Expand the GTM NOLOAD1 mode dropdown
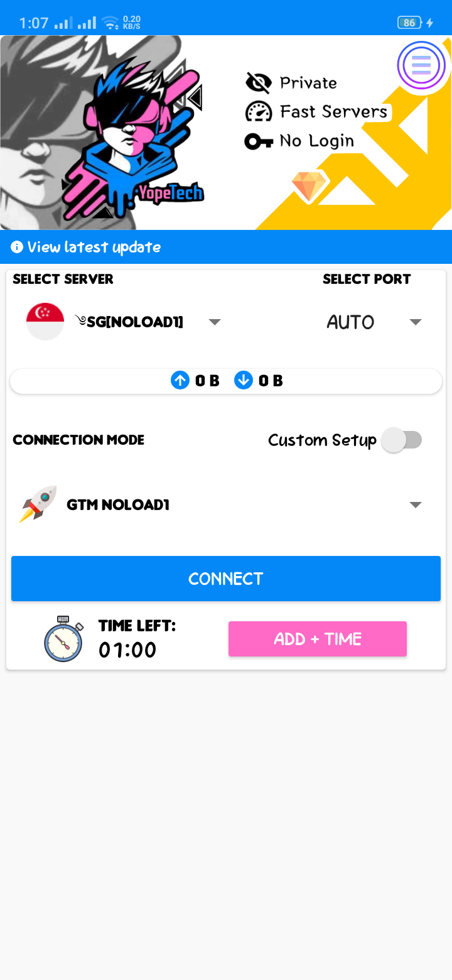This screenshot has height=980, width=452. pyautogui.click(x=415, y=504)
